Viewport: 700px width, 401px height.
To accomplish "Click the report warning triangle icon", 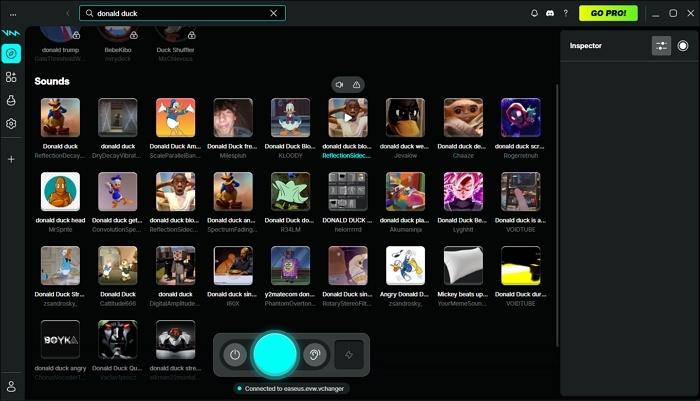I will [356, 85].
